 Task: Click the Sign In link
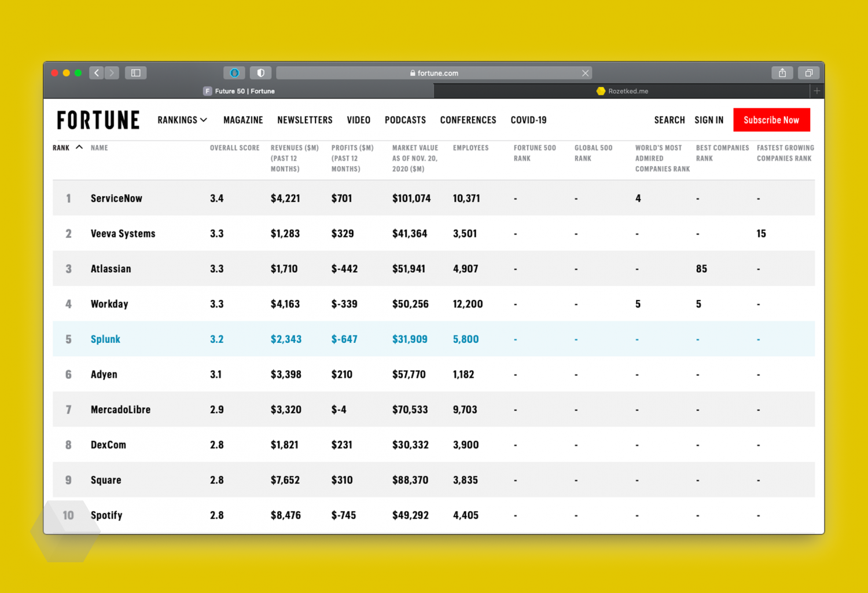point(709,120)
